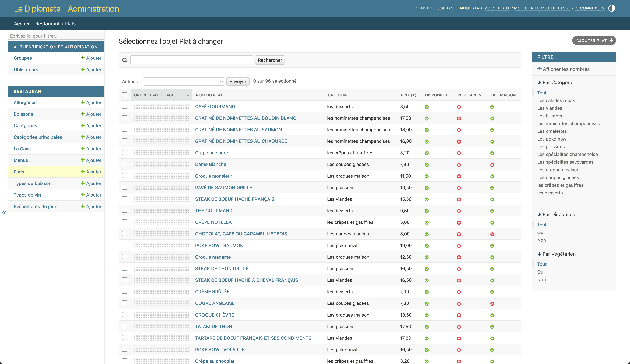Viewport: 630px width, 364px height.
Task: Tick the checkbox for CAFÉ GOURMAND row
Action: pos(124,106)
